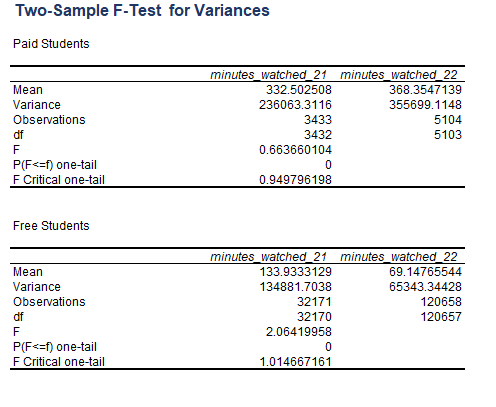The width and height of the screenshot is (496, 407).
Task: Select the observations value 120658
Action: pos(441,302)
